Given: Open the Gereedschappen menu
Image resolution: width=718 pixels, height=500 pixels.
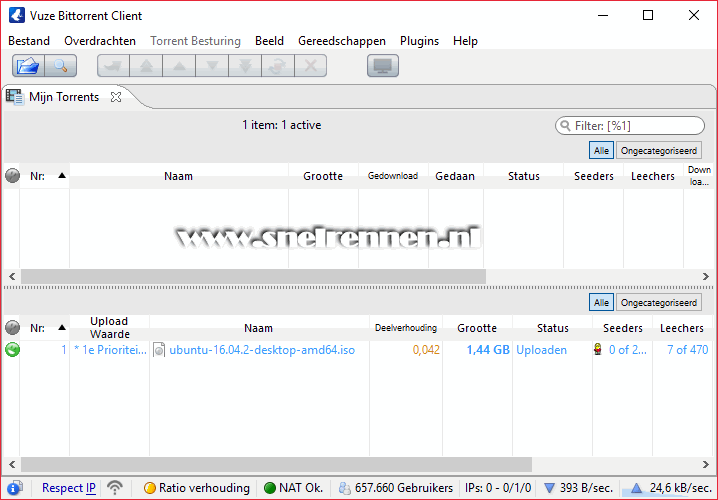Looking at the screenshot, I should pyautogui.click(x=342, y=41).
